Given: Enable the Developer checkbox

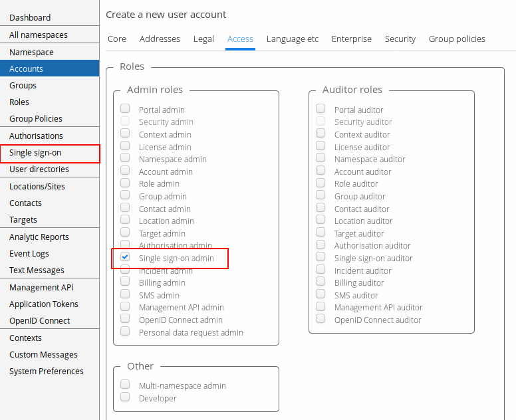Looking at the screenshot, I should coord(125,397).
